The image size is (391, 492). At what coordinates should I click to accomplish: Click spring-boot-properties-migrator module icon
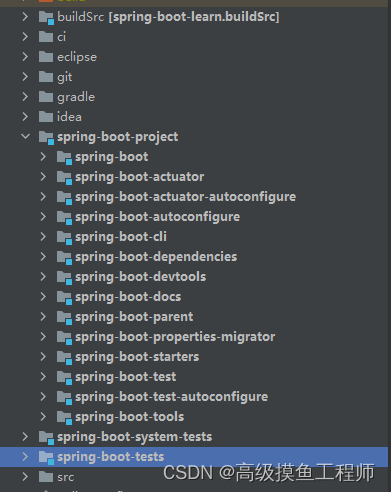64,338
